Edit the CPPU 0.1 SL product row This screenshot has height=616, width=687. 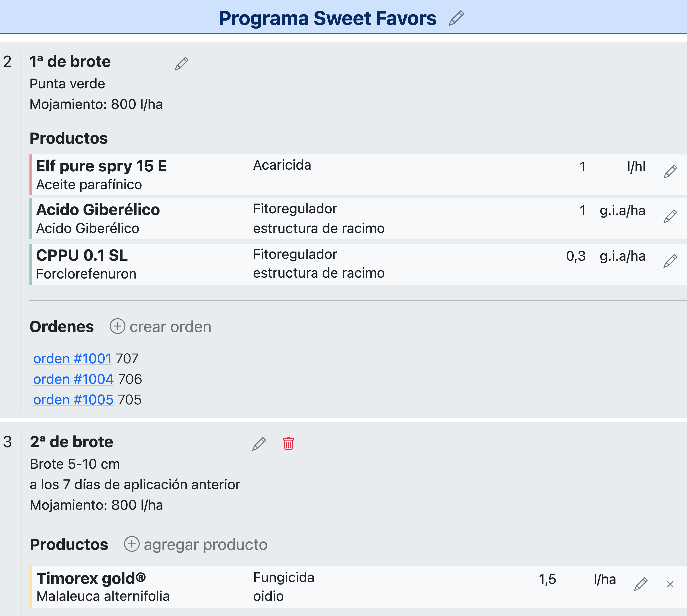670,261
